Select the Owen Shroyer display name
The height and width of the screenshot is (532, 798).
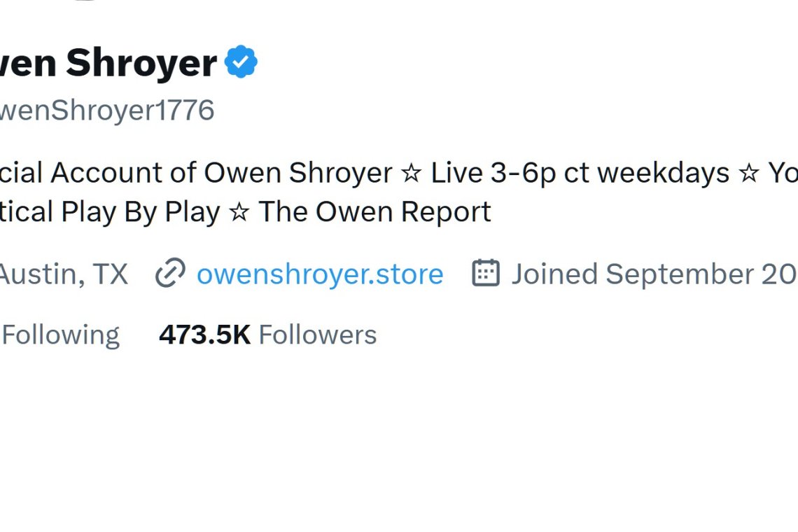point(108,63)
